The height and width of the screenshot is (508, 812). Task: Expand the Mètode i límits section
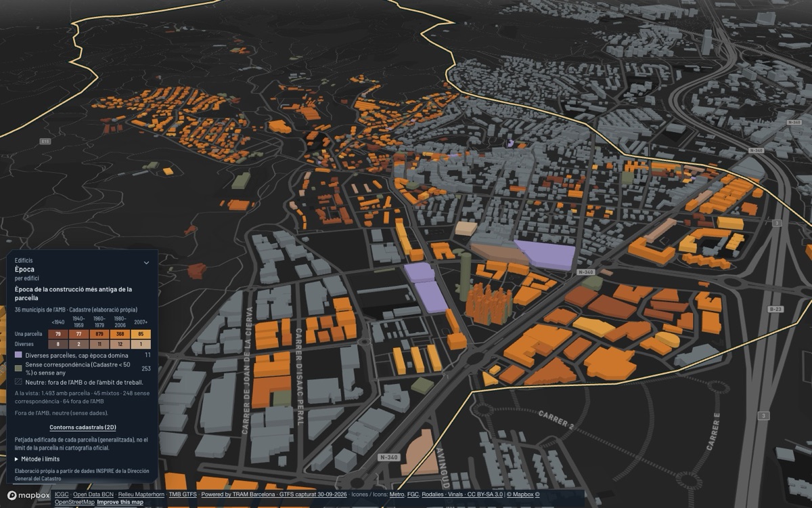tap(37, 459)
